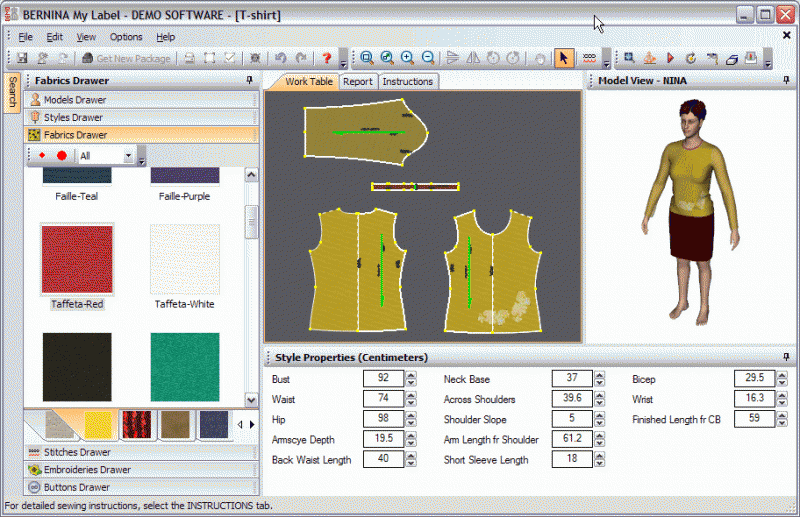Click the Redo arrow icon
Viewport: 800px width, 517px height.
302,58
